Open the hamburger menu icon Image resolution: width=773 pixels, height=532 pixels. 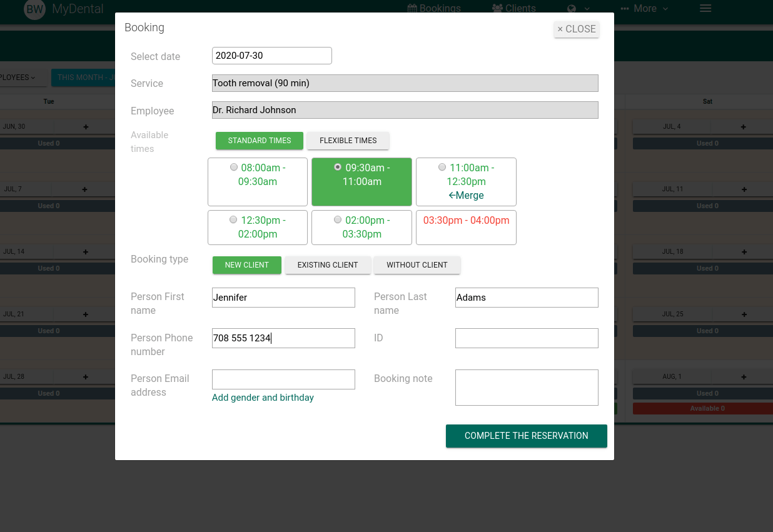(x=705, y=8)
